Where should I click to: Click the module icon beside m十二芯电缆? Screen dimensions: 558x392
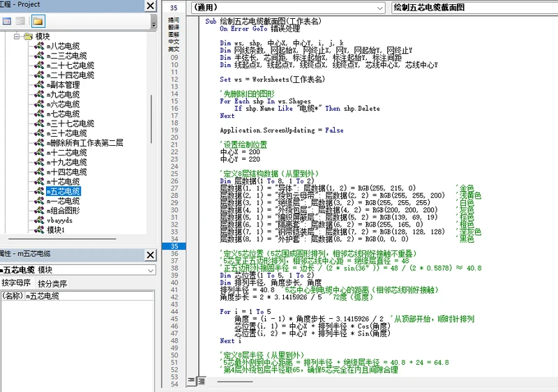39,152
